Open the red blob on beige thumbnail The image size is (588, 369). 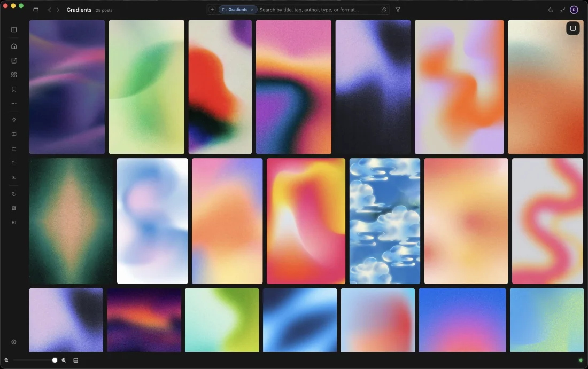coord(220,87)
